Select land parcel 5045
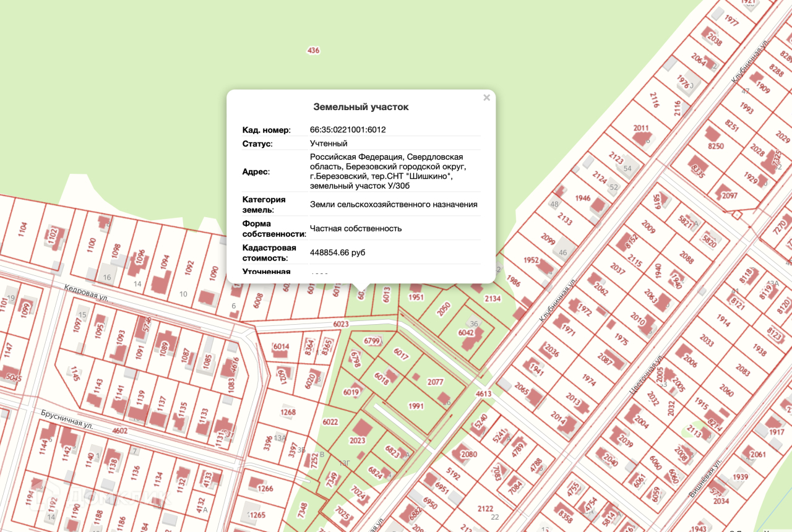This screenshot has width=792, height=532. [12, 377]
